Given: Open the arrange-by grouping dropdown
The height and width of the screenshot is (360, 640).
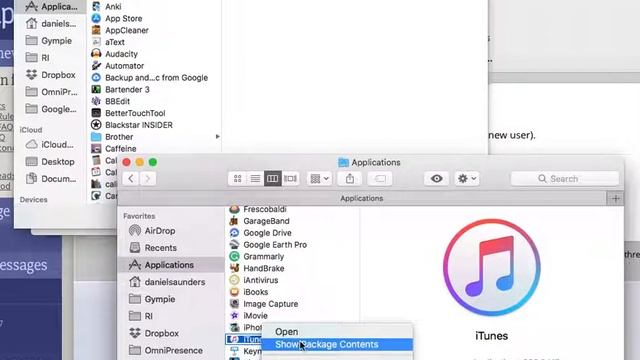Looking at the screenshot, I should pos(319,178).
